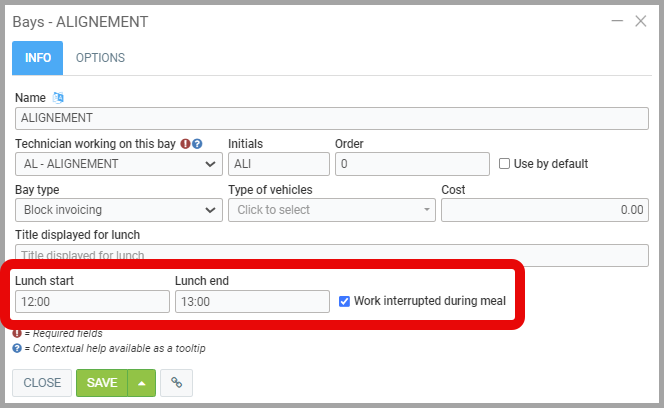Screen dimensions: 664x408
Task: Click the link icon button next to Save
Action: point(176,383)
